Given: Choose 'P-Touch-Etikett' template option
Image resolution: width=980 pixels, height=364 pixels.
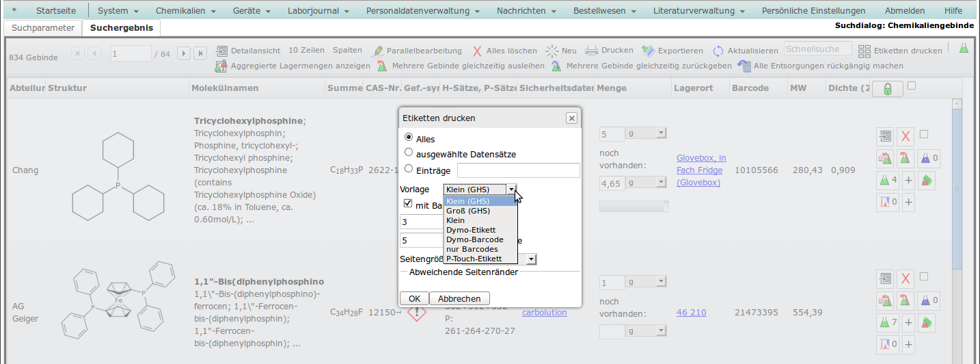Looking at the screenshot, I should click(474, 259).
